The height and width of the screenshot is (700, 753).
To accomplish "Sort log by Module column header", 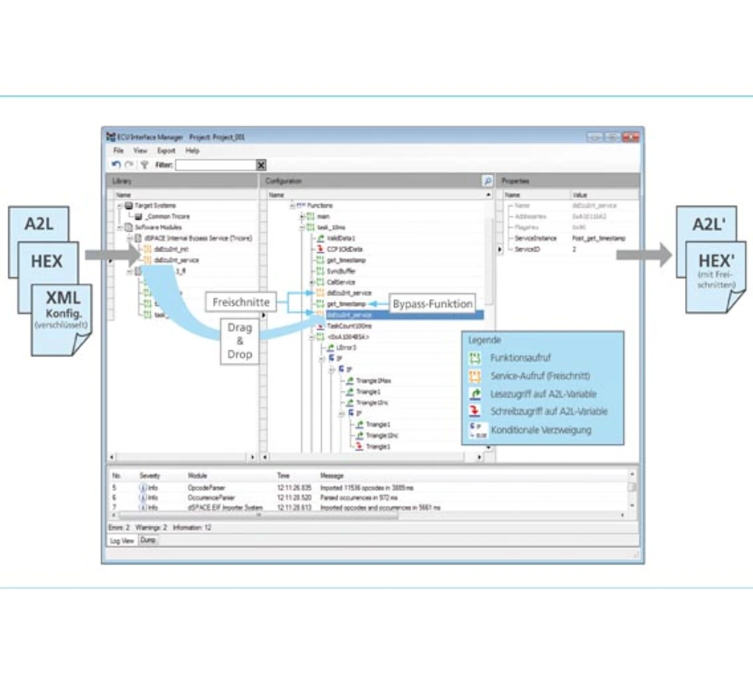I will tap(197, 476).
